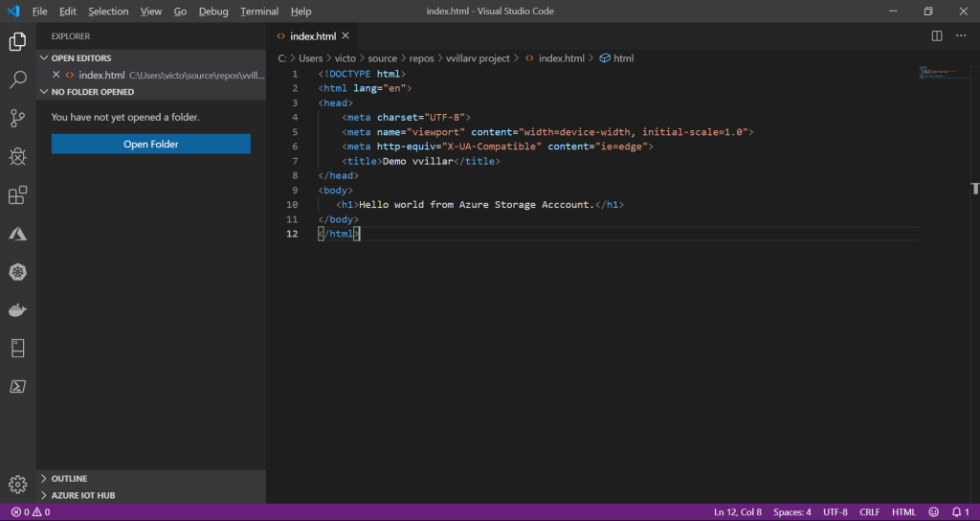This screenshot has height=521, width=980.
Task: Open the editor More Actions ellipsis
Action: (961, 36)
